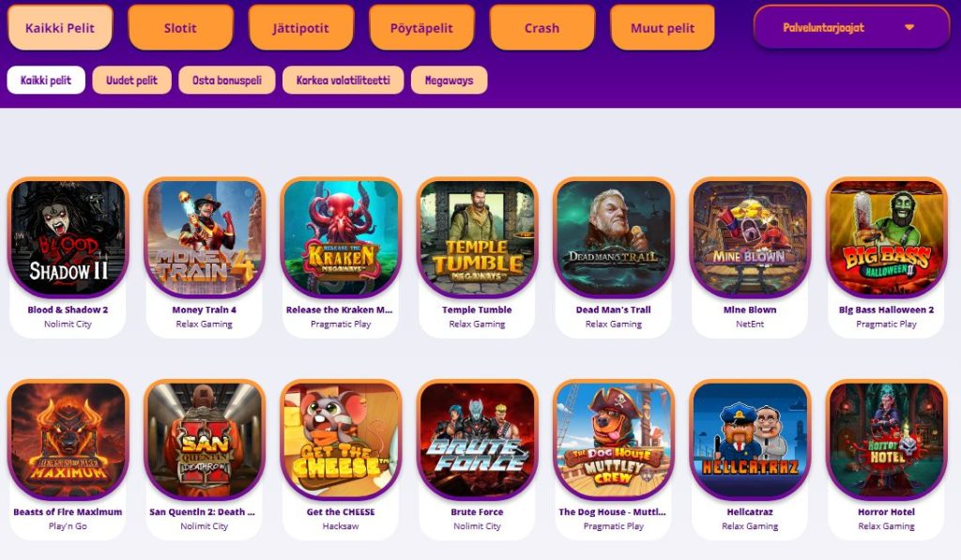Launch Get the CHEESE game tile
The height and width of the screenshot is (560, 961).
click(x=341, y=439)
